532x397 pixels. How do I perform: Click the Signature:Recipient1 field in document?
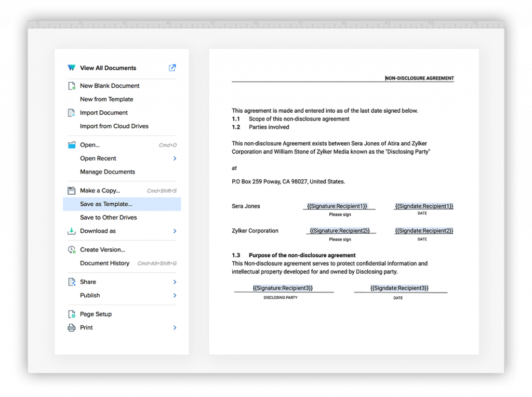[x=337, y=206]
